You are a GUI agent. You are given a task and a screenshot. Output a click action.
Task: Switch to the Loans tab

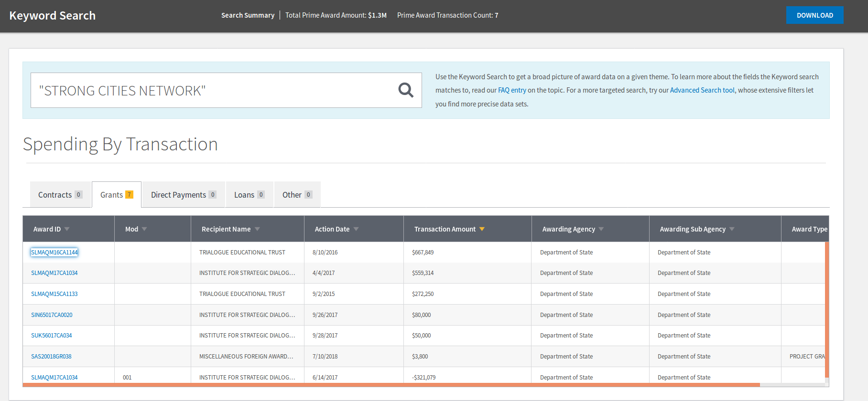coord(250,195)
